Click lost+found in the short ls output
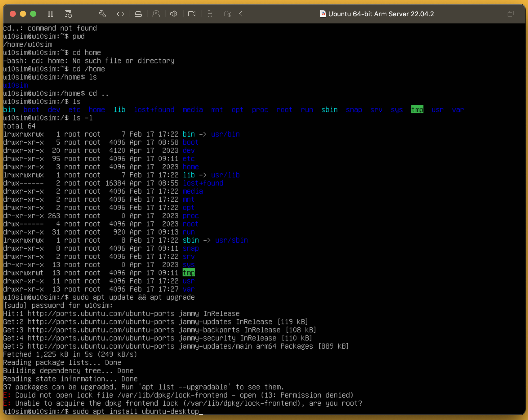This screenshot has width=528, height=420. click(x=154, y=110)
